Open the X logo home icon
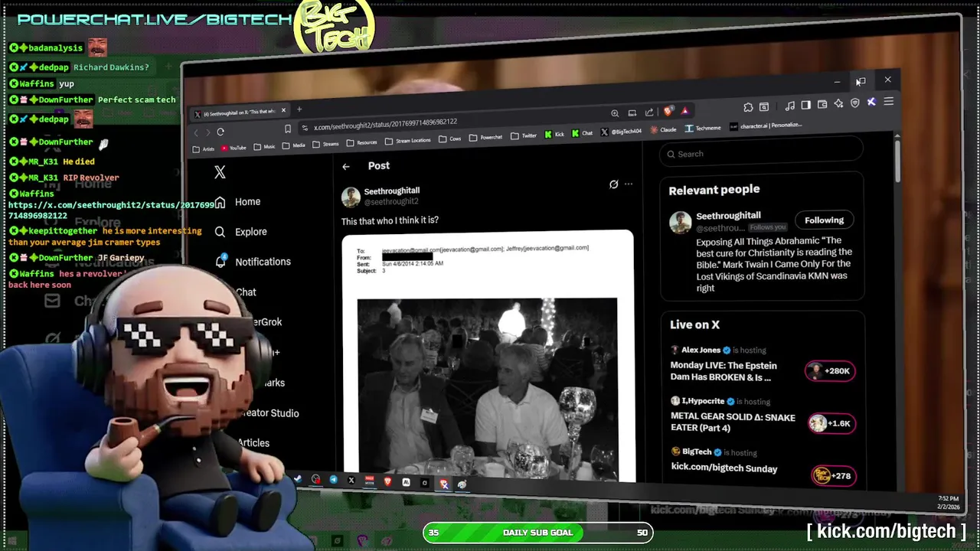980x551 pixels. (220, 172)
